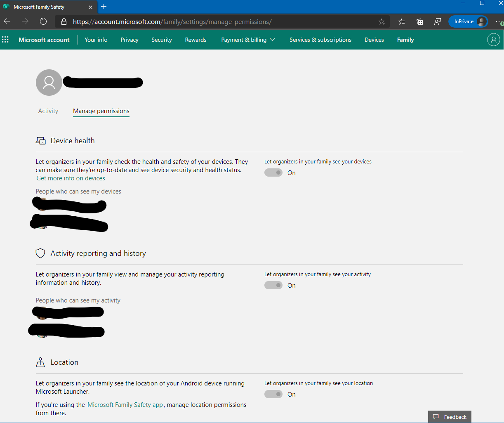Click the padlock site info icon
Screen dimensions: 504x423
pos(64,21)
